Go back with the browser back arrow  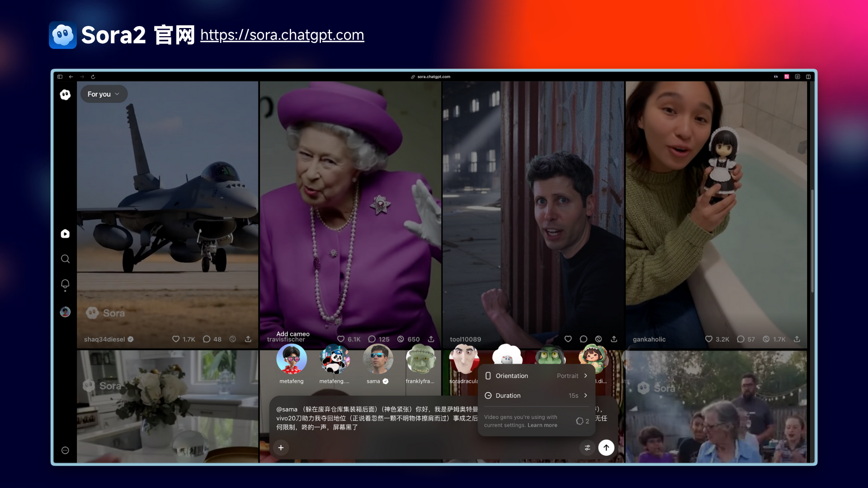71,77
